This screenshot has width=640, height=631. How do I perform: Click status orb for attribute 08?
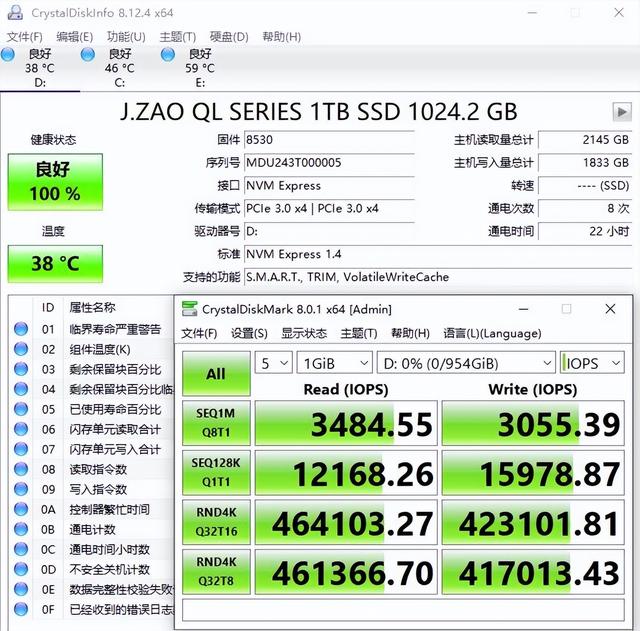[x=21, y=469]
